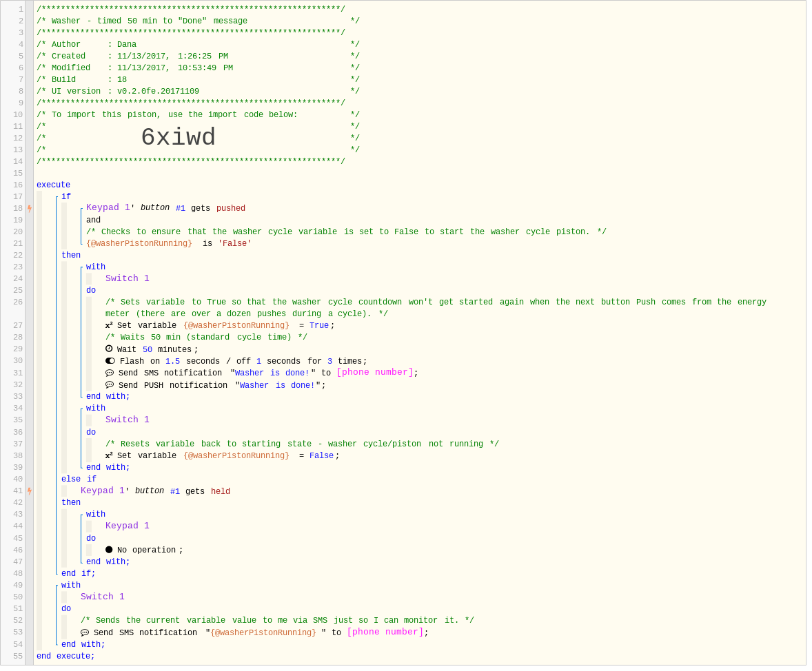This screenshot has width=812, height=671.
Task: Click the Author : Dana header line
Action: (198, 45)
